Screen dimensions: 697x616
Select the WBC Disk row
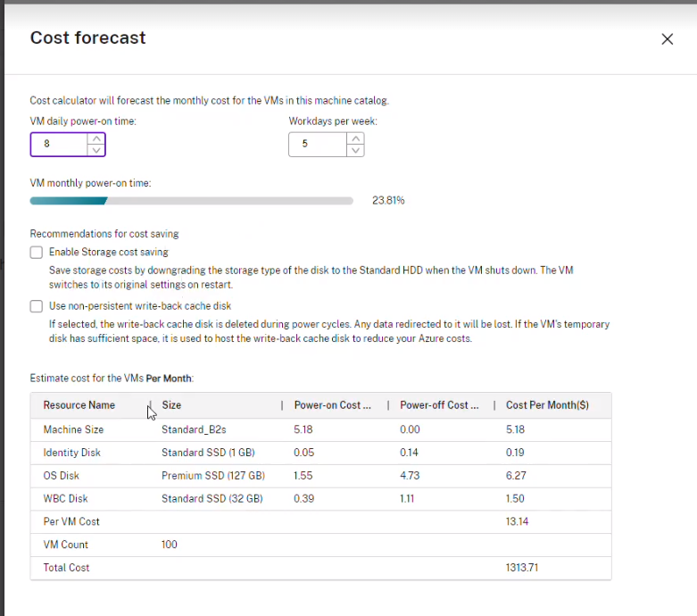pos(66,499)
